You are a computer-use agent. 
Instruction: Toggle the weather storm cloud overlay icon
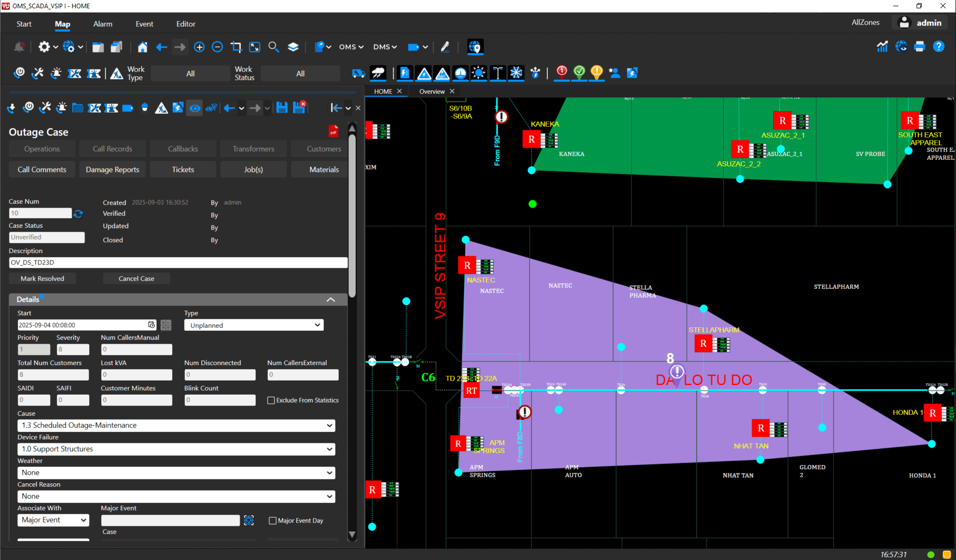(378, 73)
